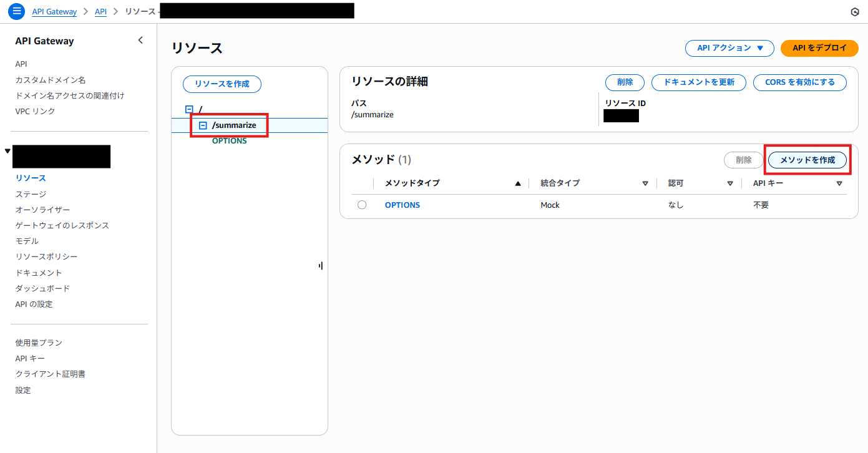This screenshot has height=453, width=868.
Task: Open モデル in sidebar
Action: click(x=27, y=241)
